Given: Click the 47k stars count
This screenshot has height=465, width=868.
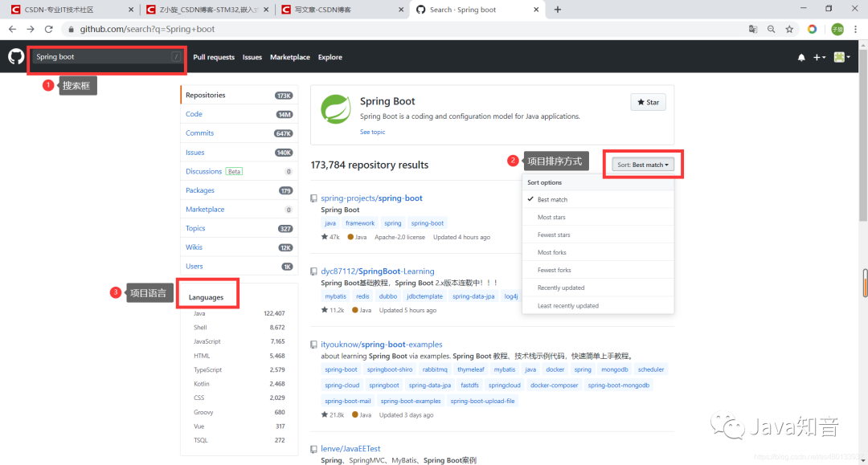Looking at the screenshot, I should 330,237.
